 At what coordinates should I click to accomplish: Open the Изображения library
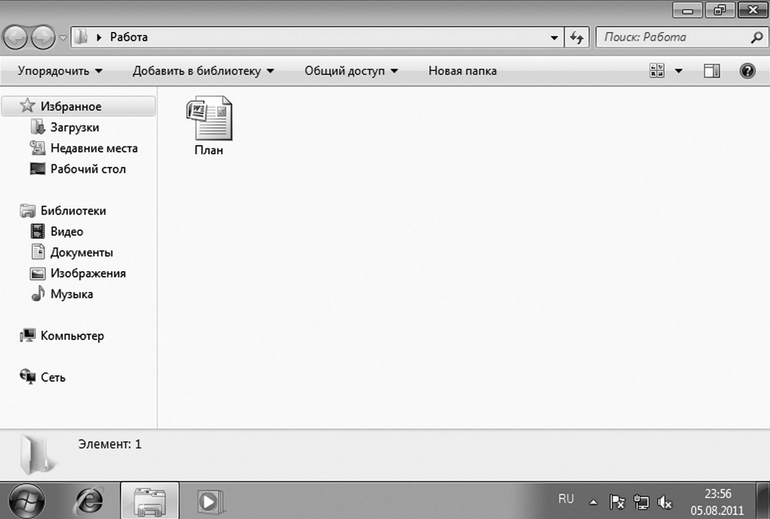click(x=88, y=273)
